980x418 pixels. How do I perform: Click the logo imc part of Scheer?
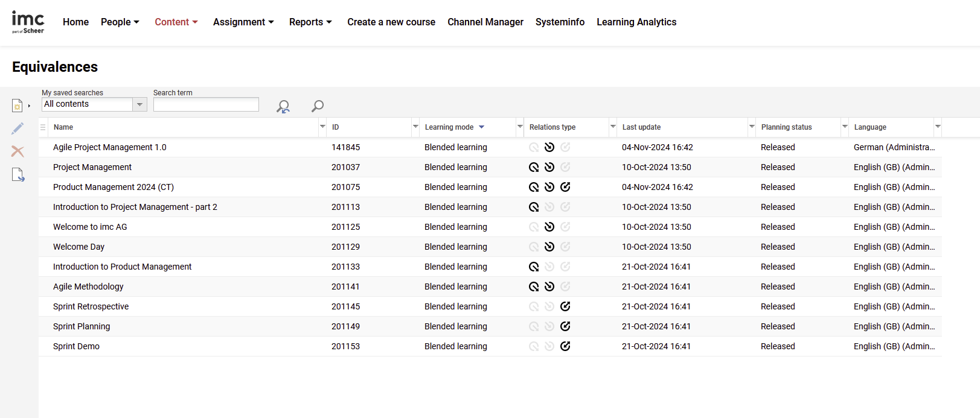(28, 22)
